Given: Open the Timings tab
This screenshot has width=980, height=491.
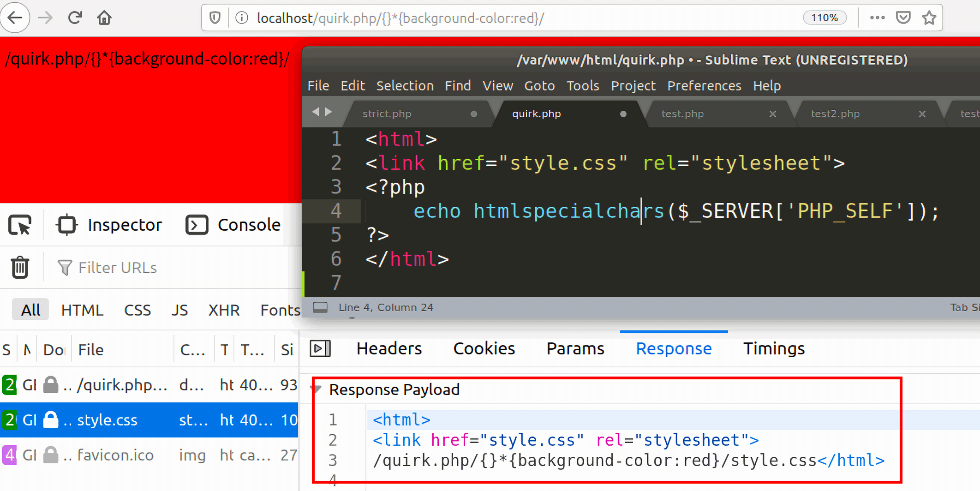Looking at the screenshot, I should click(774, 349).
